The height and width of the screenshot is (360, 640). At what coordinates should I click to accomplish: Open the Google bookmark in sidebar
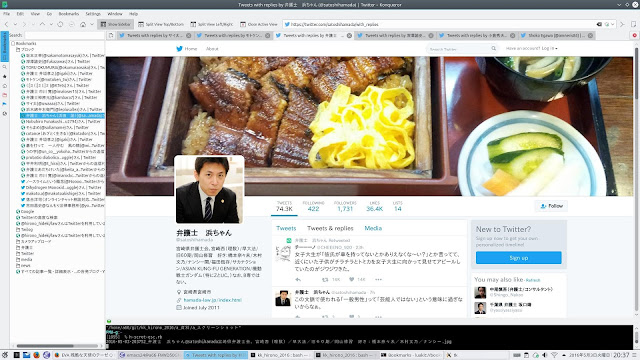(x=25, y=211)
